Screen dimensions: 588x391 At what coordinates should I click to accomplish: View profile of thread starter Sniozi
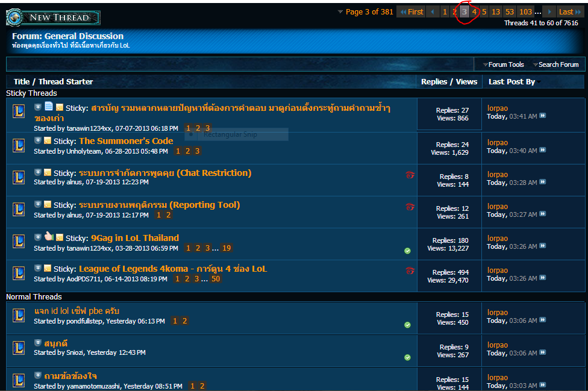coord(75,353)
